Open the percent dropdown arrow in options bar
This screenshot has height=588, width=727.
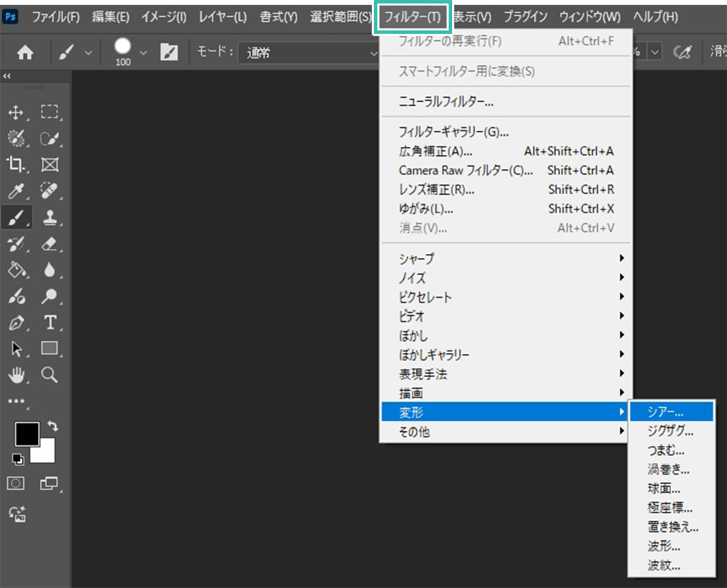[x=655, y=53]
